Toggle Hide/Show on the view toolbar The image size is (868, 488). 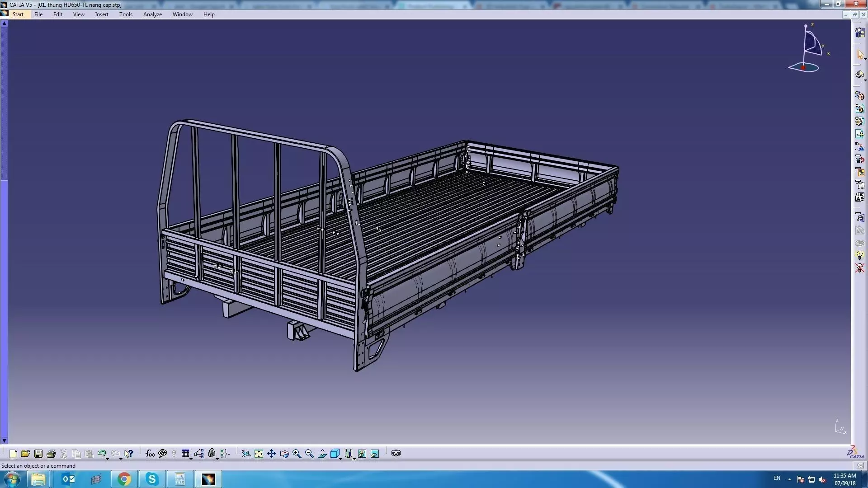(362, 454)
